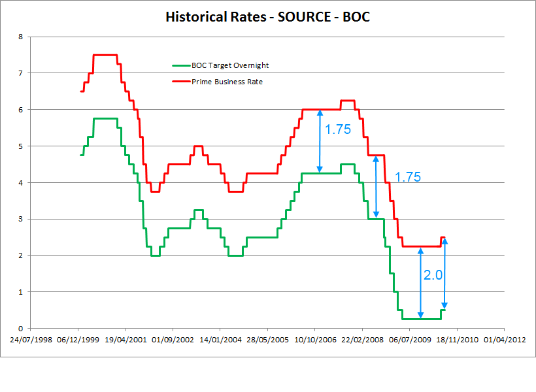Click the y-axis value 6
Viewport: 536px width, 392px height.
[x=20, y=110]
